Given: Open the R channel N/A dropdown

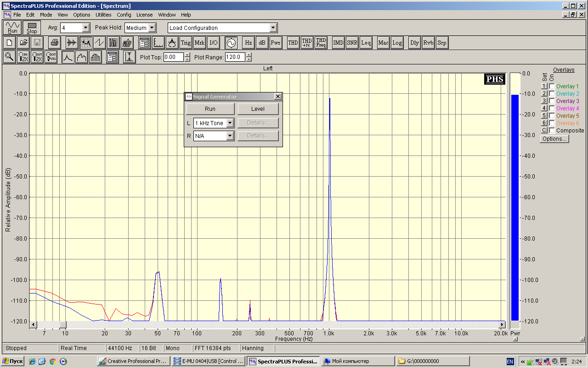Looking at the screenshot, I should pyautogui.click(x=230, y=136).
